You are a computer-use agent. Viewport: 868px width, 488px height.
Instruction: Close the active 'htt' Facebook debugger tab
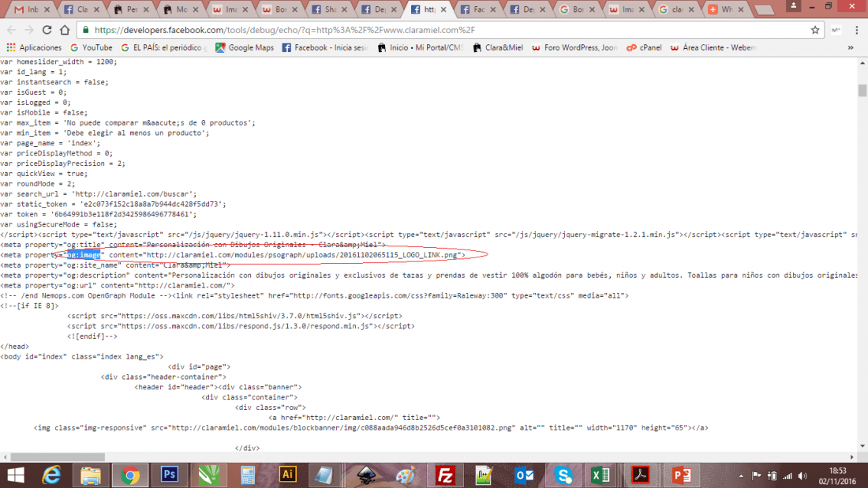[443, 9]
